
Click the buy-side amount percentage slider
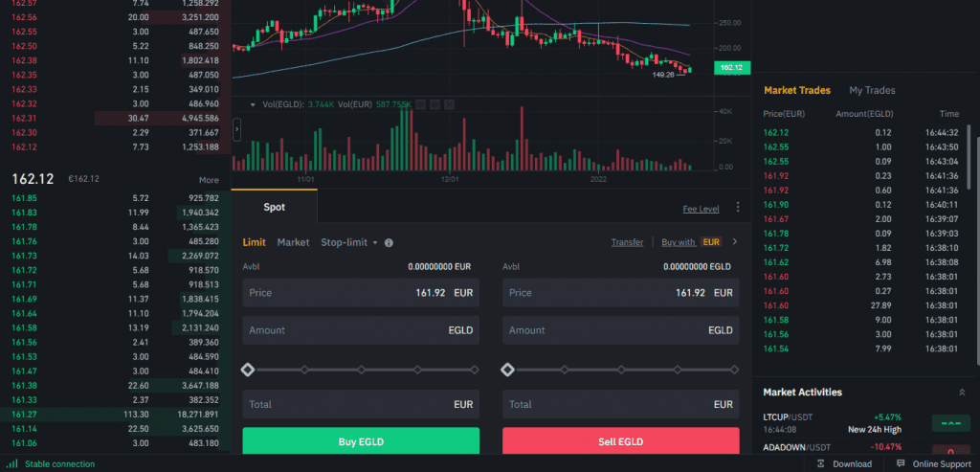(361, 370)
